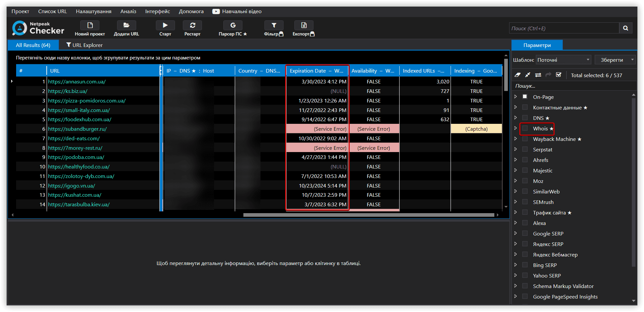Click the check-all icon beside Total selected

tap(558, 75)
